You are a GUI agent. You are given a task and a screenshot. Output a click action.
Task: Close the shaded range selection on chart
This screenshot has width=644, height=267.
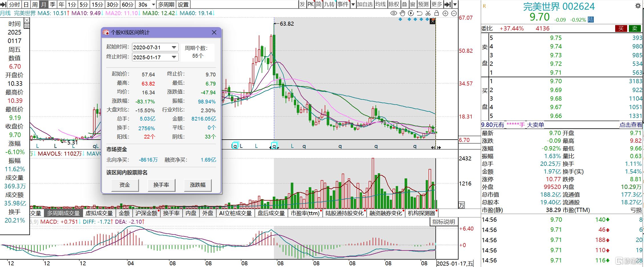point(433,21)
